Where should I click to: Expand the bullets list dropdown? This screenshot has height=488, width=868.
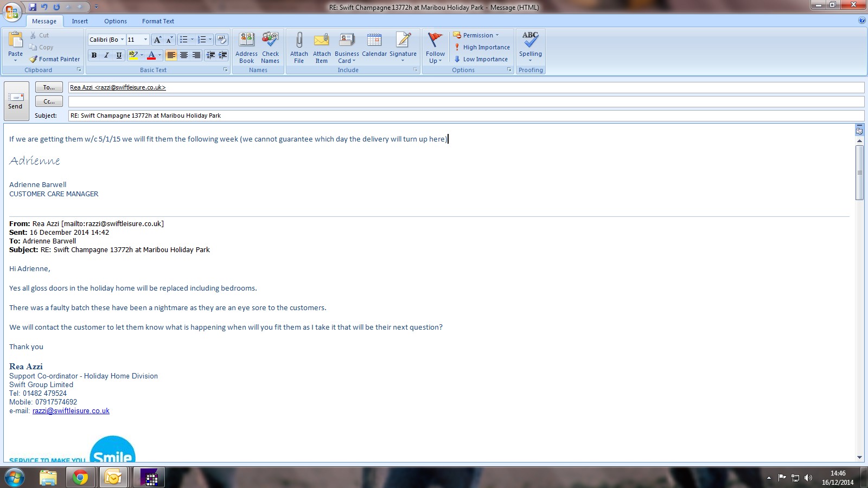(192, 40)
